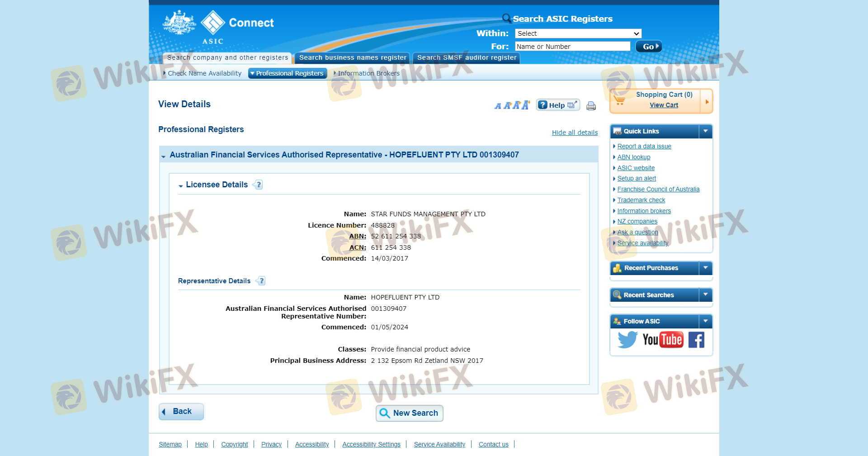Collapse the Licensee Details section

181,185
